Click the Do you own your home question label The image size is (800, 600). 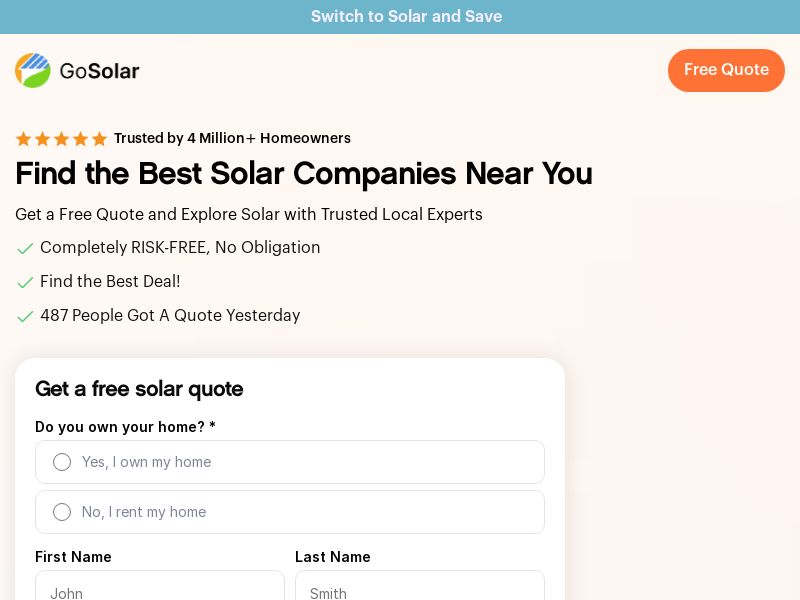(x=125, y=427)
